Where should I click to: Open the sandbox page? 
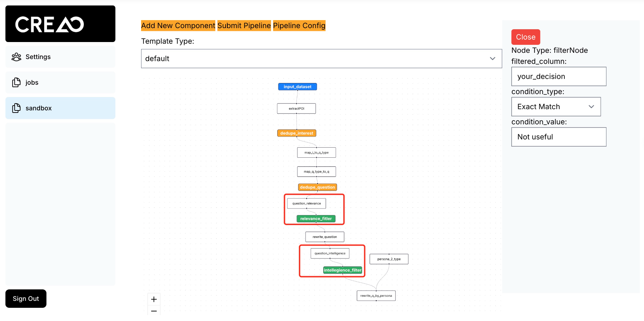(60, 108)
